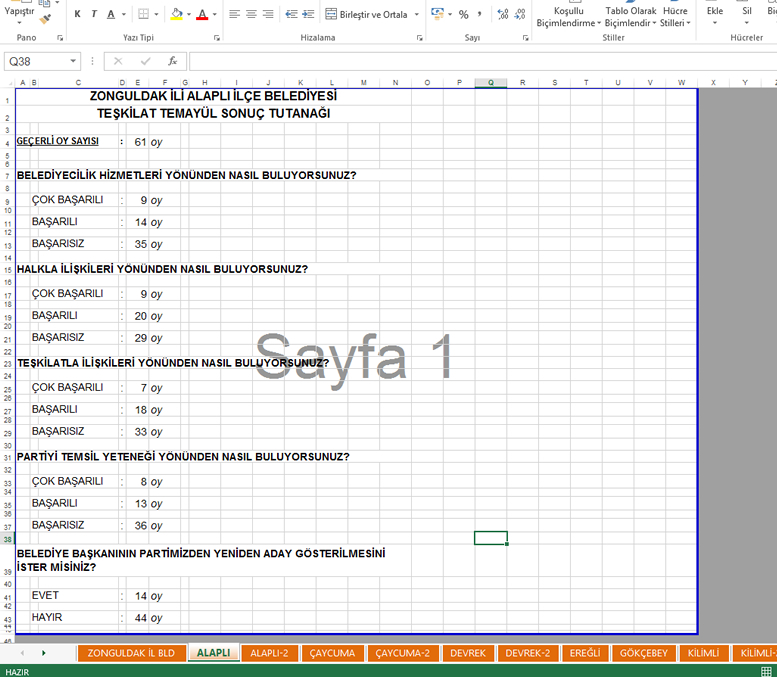Apply percent style

coord(463,14)
